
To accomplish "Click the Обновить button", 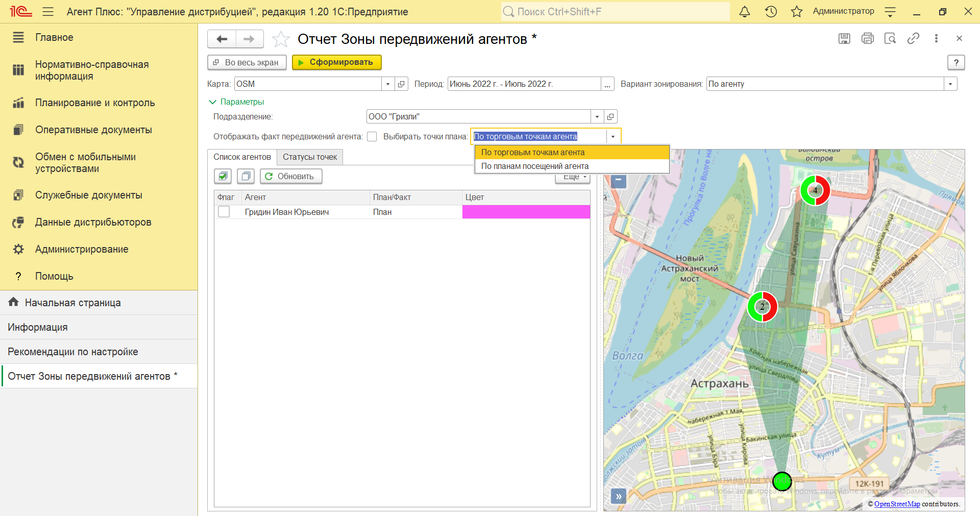I will [x=291, y=176].
